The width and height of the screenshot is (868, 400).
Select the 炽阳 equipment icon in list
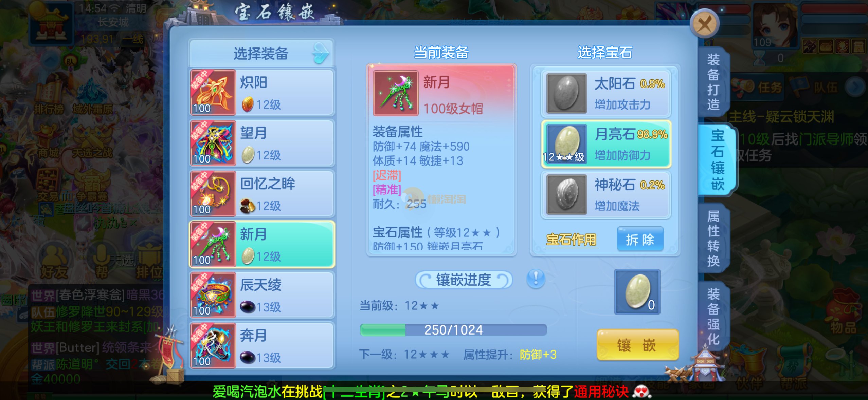(x=213, y=92)
